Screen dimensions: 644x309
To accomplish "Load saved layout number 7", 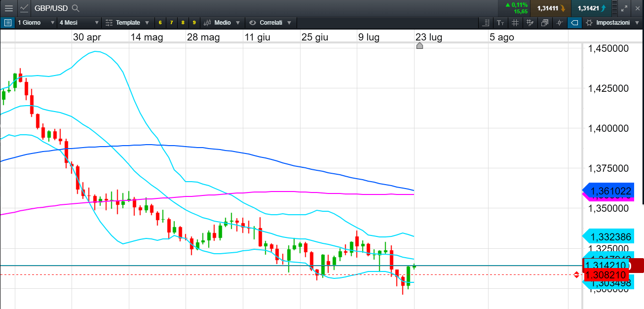I will pyautogui.click(x=171, y=23).
